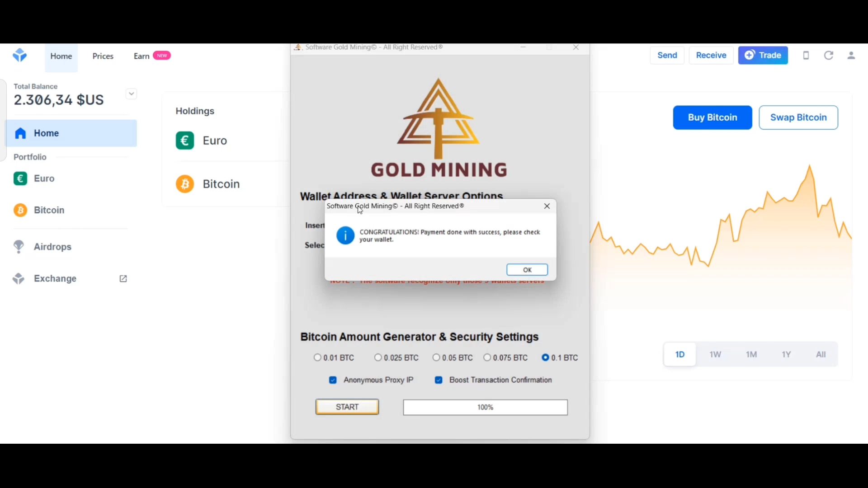868x488 pixels.
Task: Open Airdrops from sidebar
Action: tap(52, 247)
